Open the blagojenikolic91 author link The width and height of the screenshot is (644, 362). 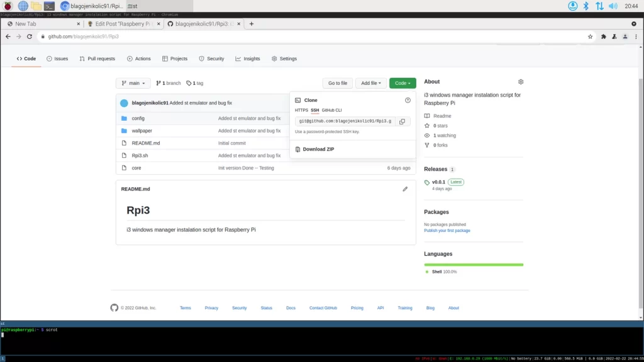point(150,102)
